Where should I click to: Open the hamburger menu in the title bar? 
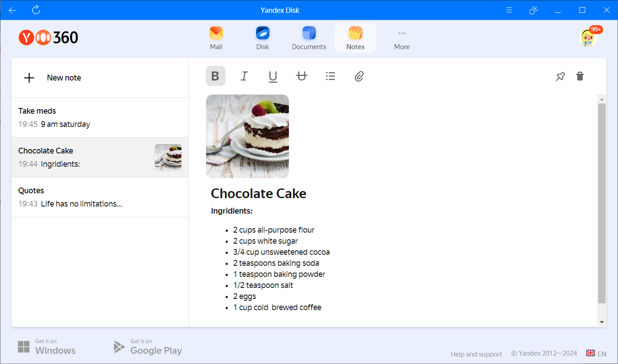click(509, 10)
